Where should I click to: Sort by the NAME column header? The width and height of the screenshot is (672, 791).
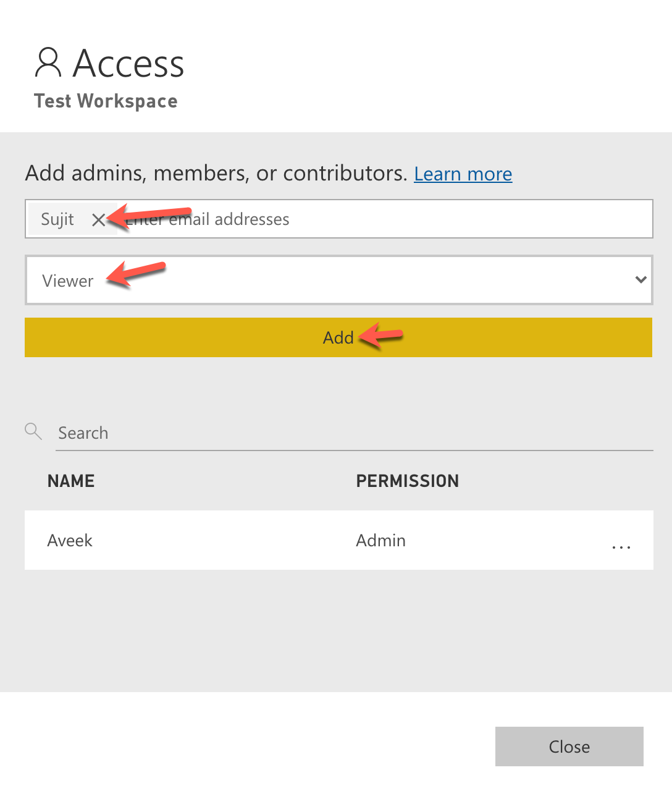pos(71,481)
